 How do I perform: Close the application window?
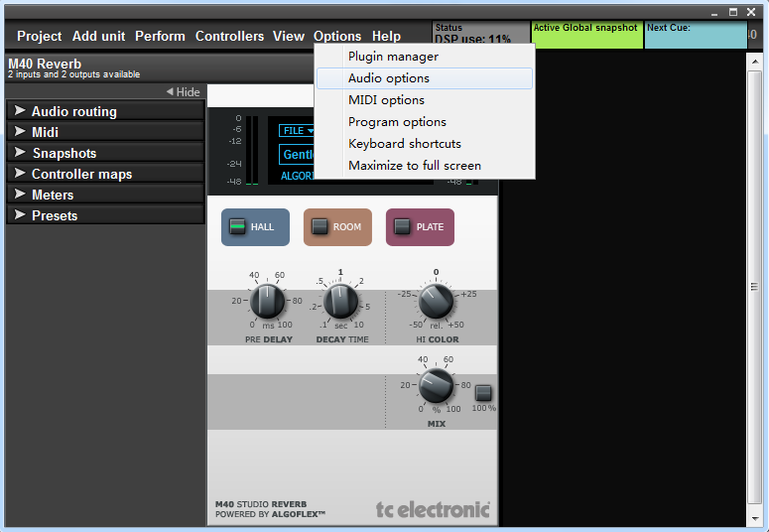(x=751, y=12)
